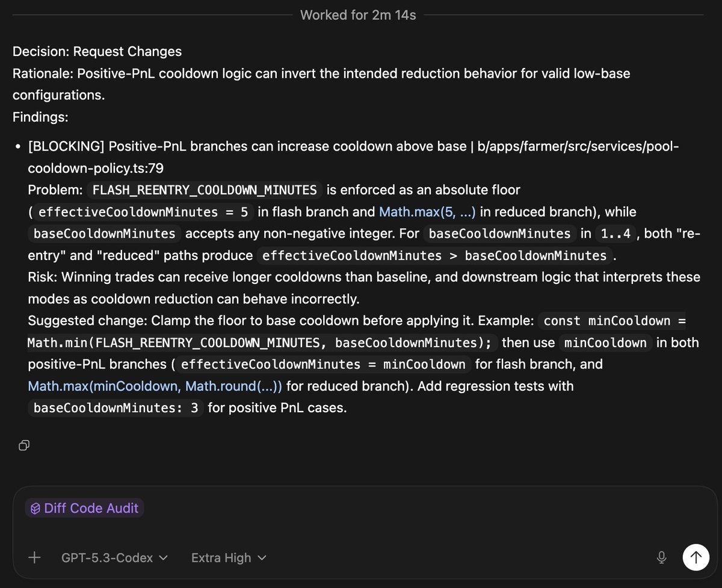Click the '1..4' code range
This screenshot has height=588, width=722.
tap(616, 234)
